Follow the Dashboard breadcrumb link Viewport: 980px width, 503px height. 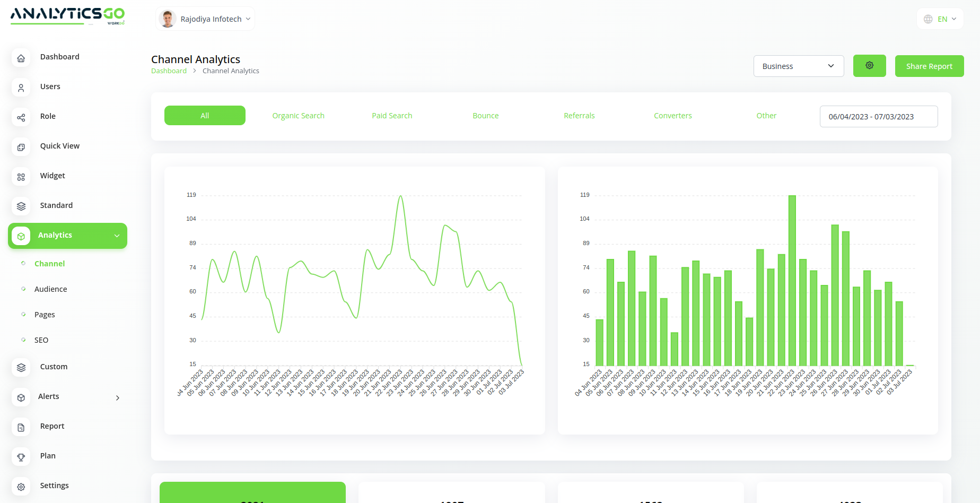pos(169,71)
